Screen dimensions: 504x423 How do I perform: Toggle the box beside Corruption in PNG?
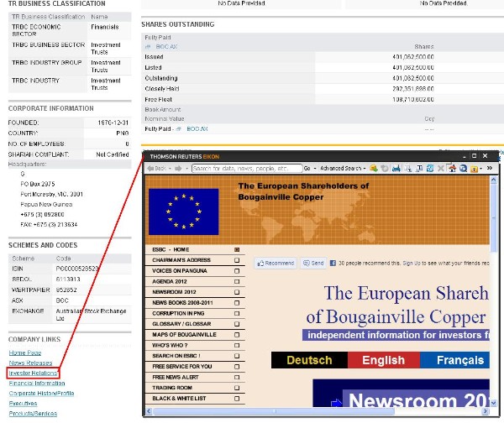point(237,312)
